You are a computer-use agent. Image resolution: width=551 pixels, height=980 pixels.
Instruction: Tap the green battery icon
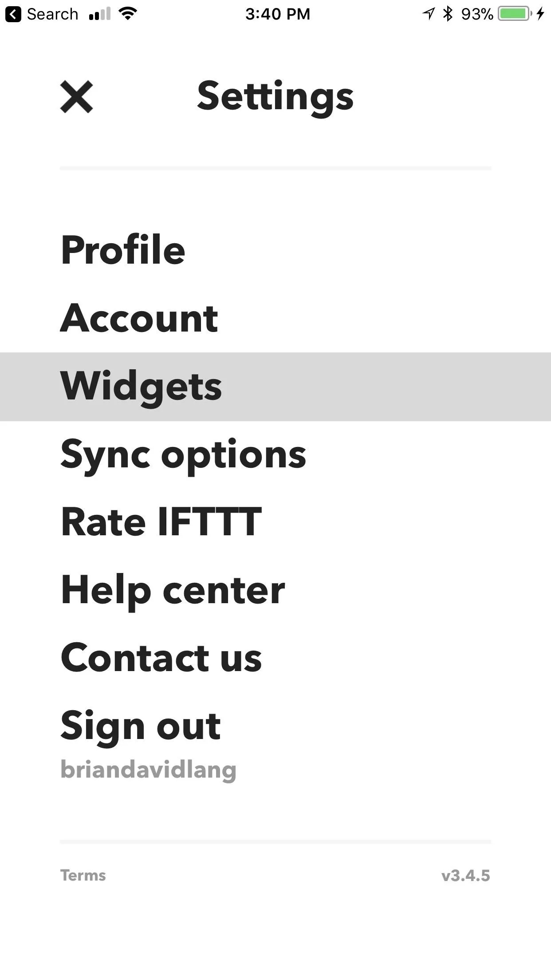[515, 14]
